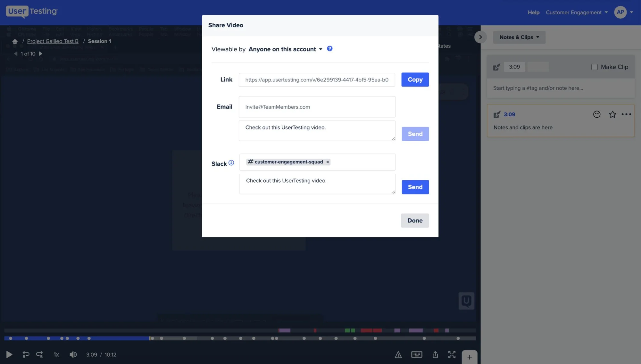Screen dimensions: 641x364
Task: Click the edit note icon beside 3:09 field
Action: 496,67
